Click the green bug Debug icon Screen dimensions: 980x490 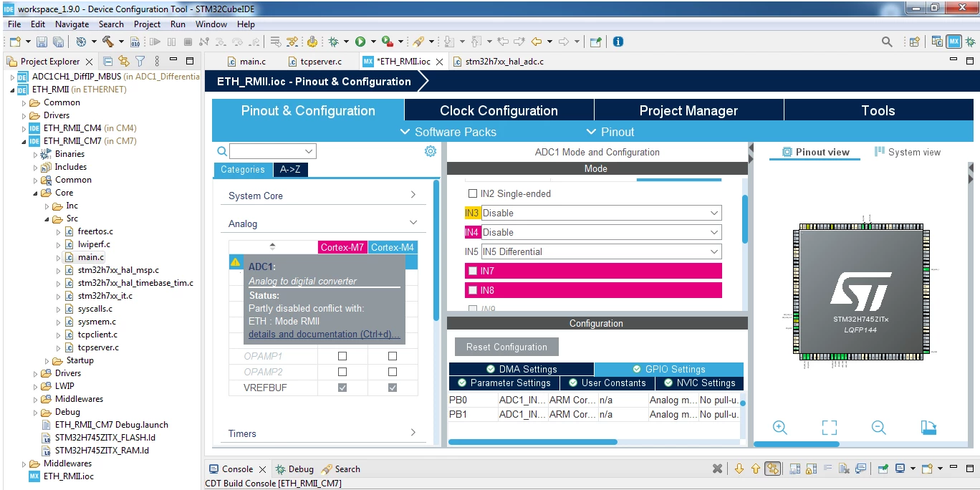click(x=333, y=42)
